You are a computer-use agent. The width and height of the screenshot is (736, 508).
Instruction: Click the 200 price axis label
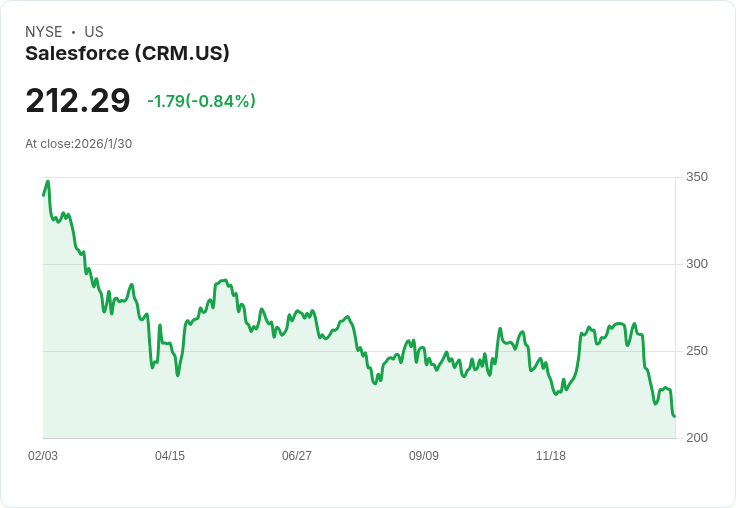(x=696, y=438)
